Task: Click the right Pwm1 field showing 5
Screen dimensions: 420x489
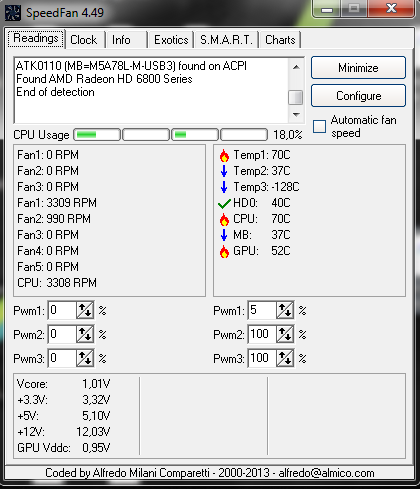Action: 262,311
